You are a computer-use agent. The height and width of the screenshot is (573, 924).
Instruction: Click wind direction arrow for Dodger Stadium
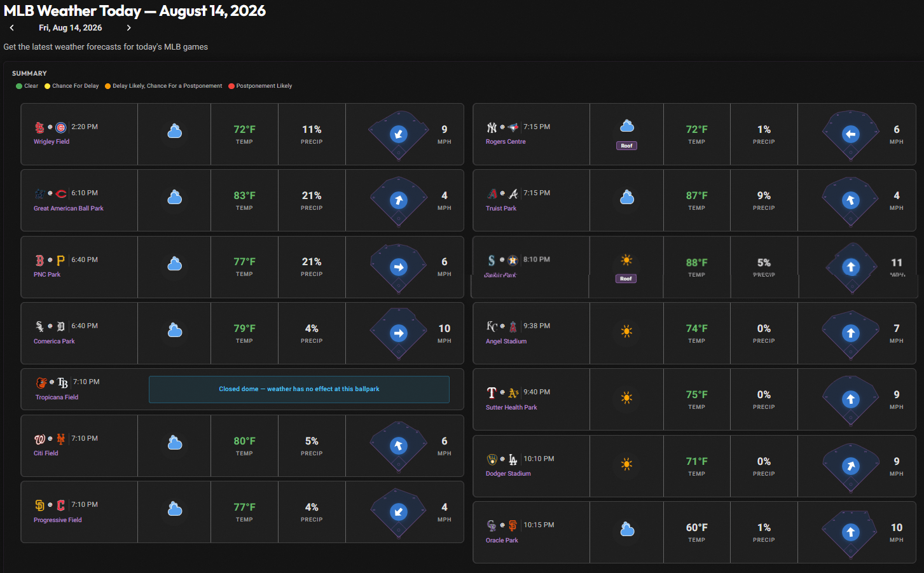tap(851, 466)
